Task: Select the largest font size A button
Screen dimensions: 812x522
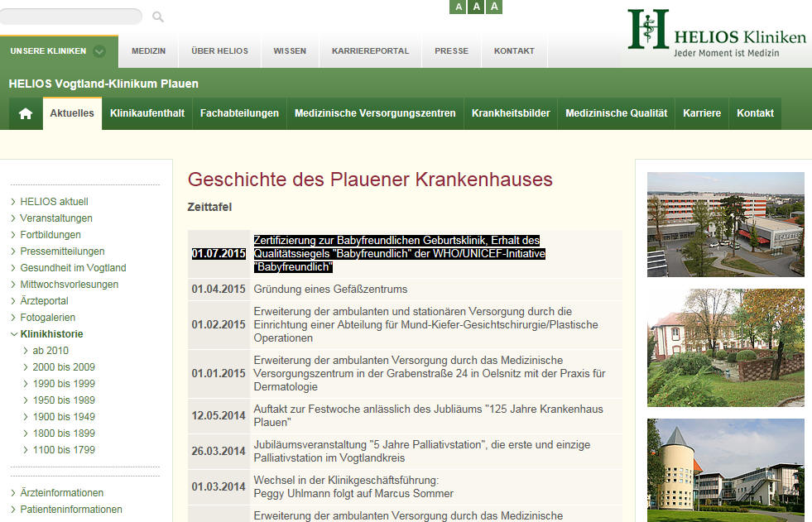Action: [x=494, y=7]
